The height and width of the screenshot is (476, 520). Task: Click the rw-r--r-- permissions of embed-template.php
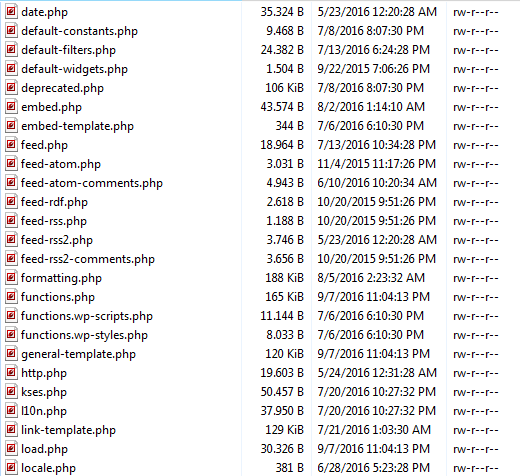click(x=476, y=126)
